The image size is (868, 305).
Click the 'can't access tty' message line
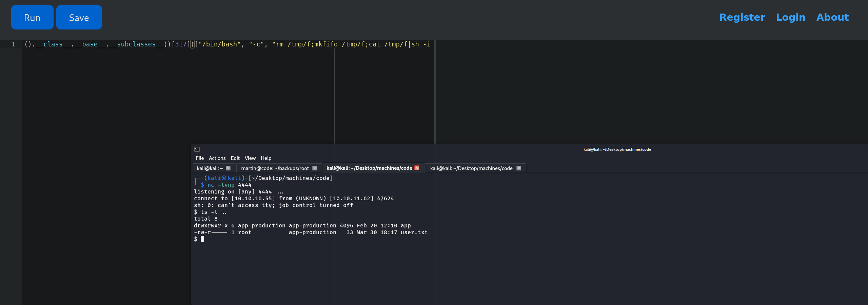tap(273, 205)
